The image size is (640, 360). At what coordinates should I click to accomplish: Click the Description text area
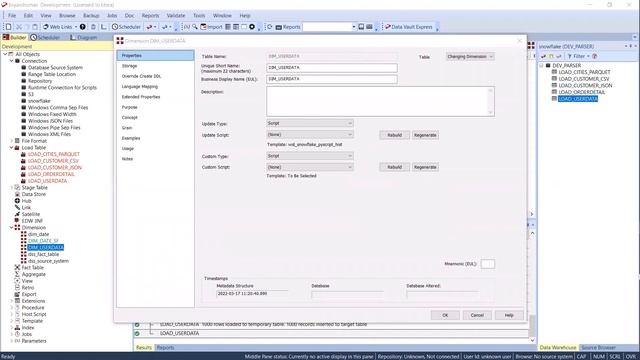coord(380,101)
